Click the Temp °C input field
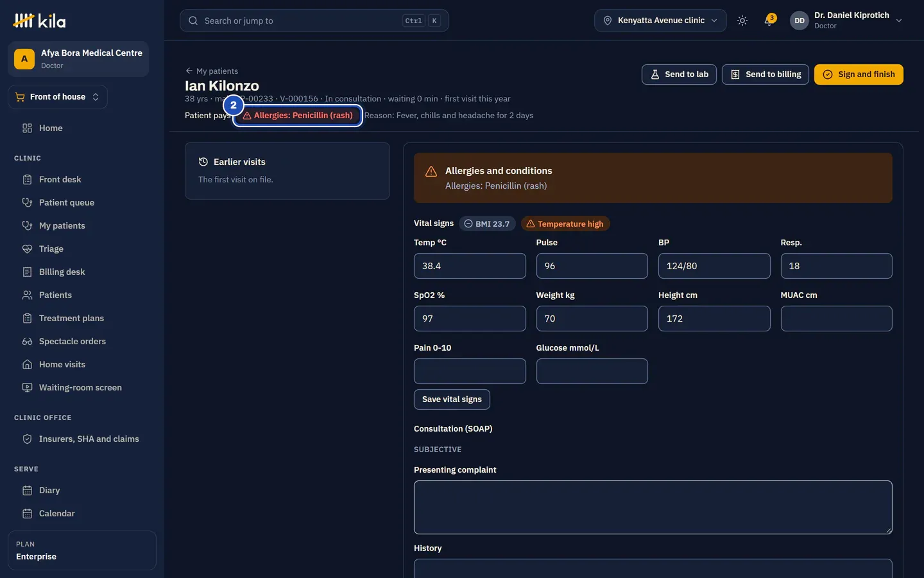Image resolution: width=924 pixels, height=578 pixels. 470,266
